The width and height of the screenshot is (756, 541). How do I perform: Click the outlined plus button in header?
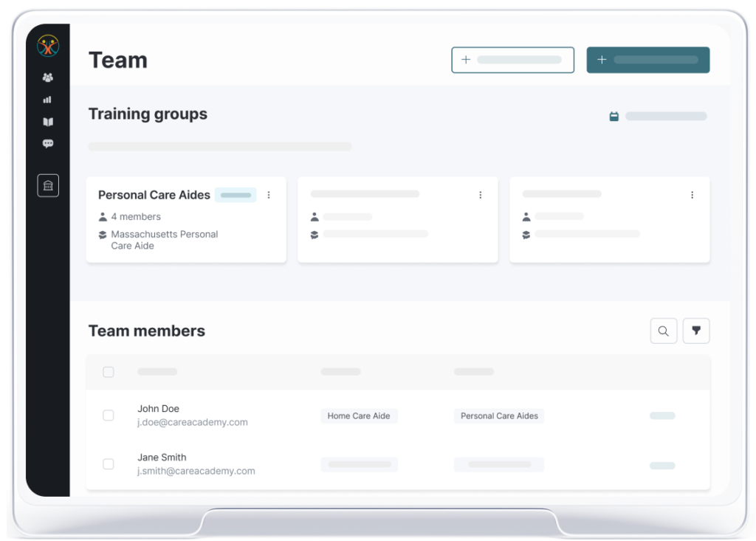[512, 60]
